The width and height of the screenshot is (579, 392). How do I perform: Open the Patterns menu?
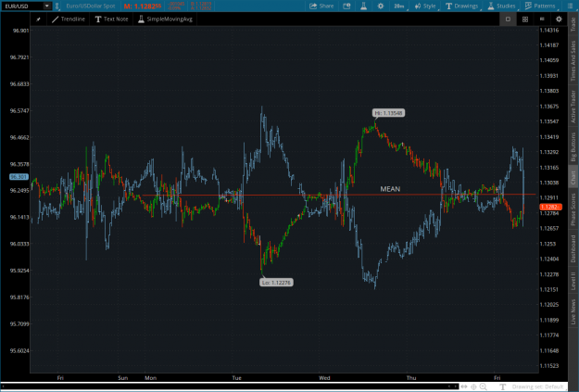(540, 6)
